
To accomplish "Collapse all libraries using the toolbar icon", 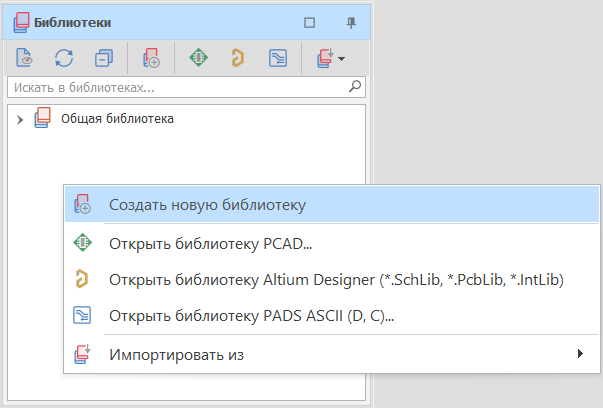I will [104, 58].
